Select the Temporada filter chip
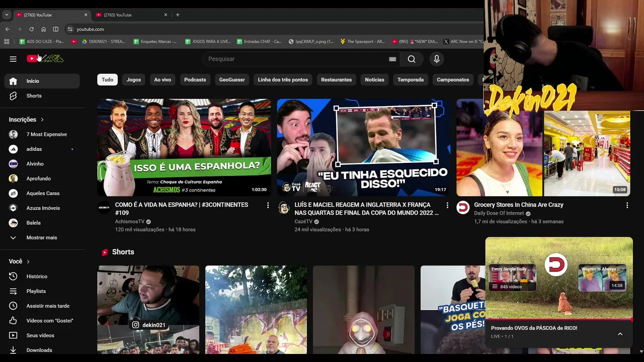Viewport: 644px width, 362px height. [411, 79]
